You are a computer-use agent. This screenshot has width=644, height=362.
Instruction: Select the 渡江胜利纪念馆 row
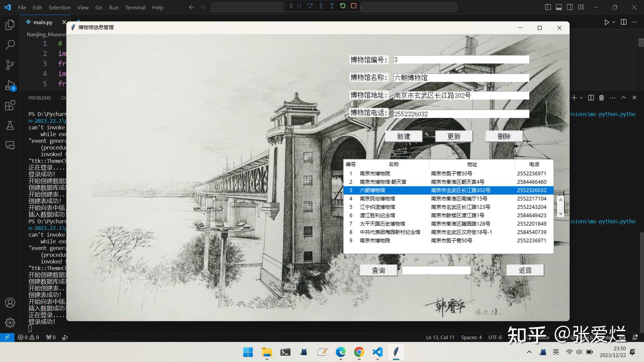(448, 216)
